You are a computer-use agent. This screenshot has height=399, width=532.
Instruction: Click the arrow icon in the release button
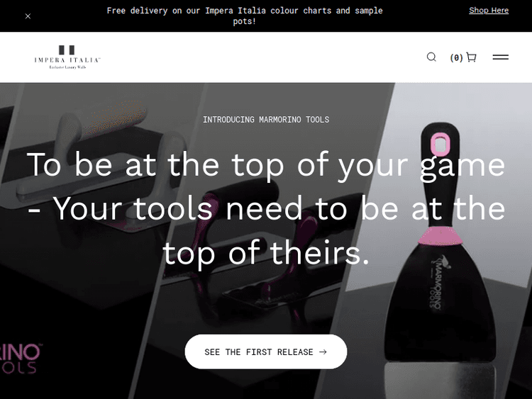coord(323,352)
